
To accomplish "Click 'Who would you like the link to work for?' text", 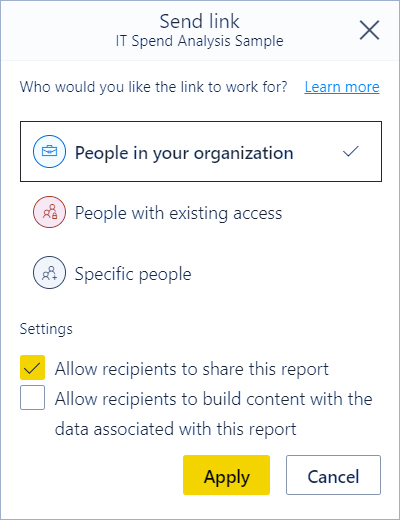I will click(153, 87).
